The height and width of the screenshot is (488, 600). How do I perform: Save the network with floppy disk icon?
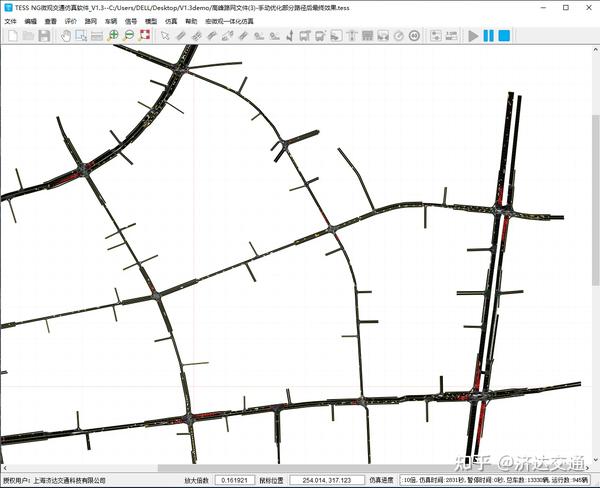coord(43,36)
